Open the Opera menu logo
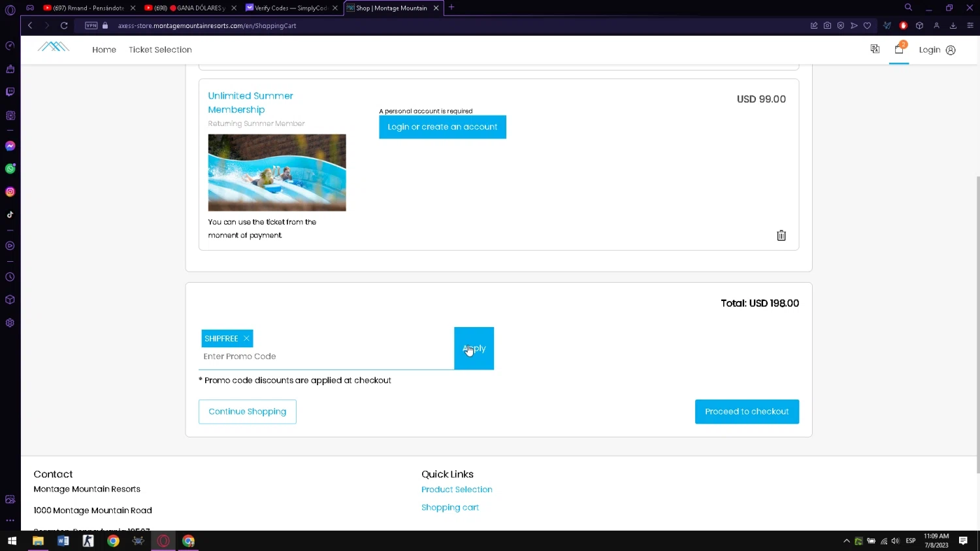 point(10,10)
